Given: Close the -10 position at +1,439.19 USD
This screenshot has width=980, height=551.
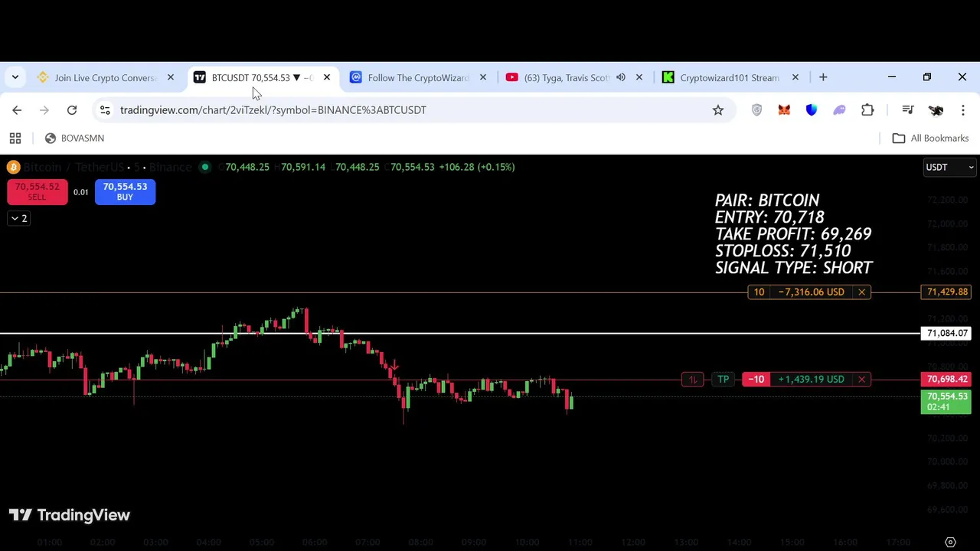Looking at the screenshot, I should click(861, 380).
